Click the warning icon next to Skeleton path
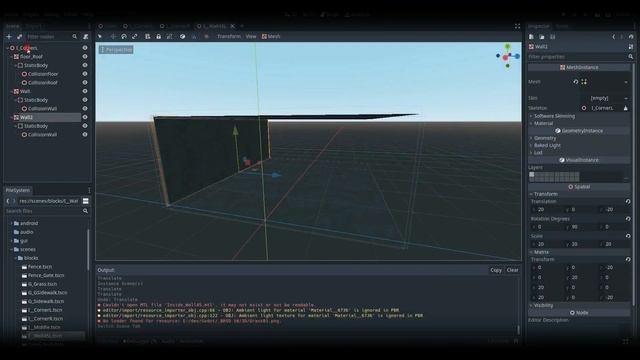Viewport: 640px width, 360px height. (x=625, y=108)
